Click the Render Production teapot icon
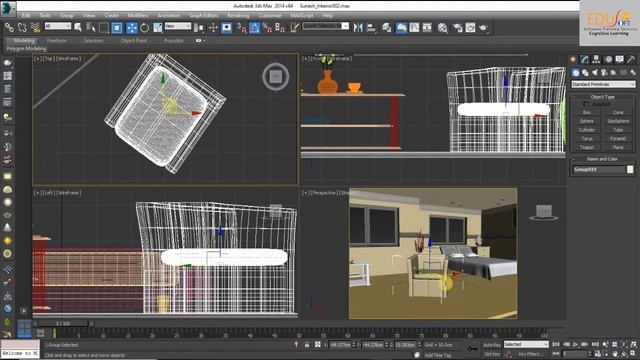The image size is (640, 360). [x=484, y=27]
